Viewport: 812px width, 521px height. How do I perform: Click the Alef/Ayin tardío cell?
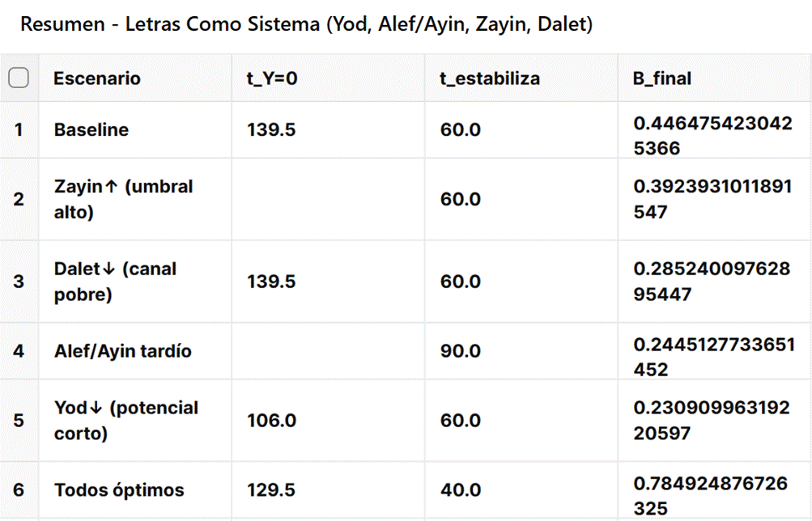[x=123, y=351]
